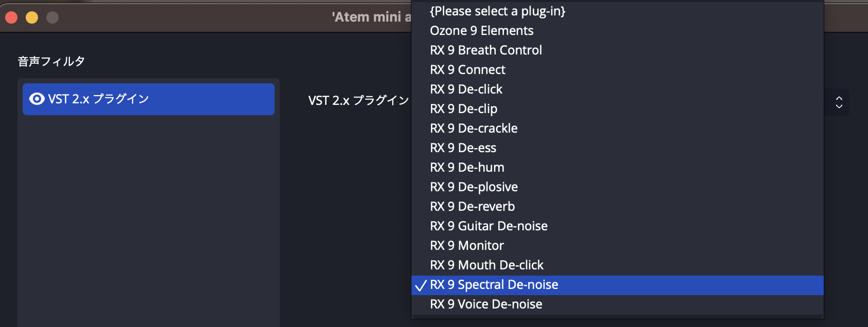The width and height of the screenshot is (868, 327).
Task: Toggle eye visibility of VST 2.x filter
Action: tap(37, 99)
